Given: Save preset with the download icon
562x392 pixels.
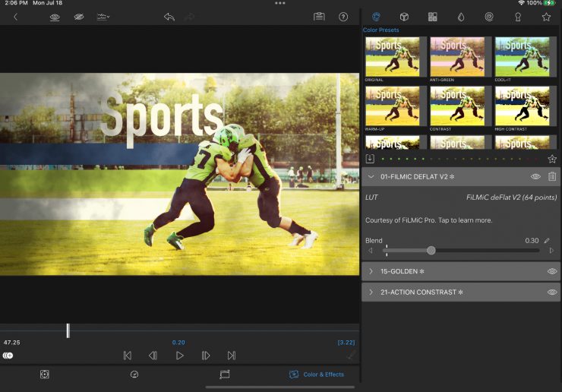Looking at the screenshot, I should pyautogui.click(x=371, y=159).
